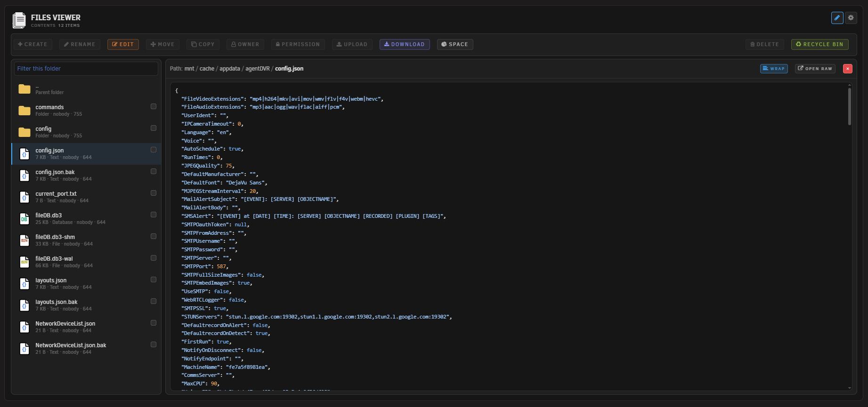Click the "SMTPPort" line in preview
The image size is (868, 407).
pyautogui.click(x=205, y=266)
